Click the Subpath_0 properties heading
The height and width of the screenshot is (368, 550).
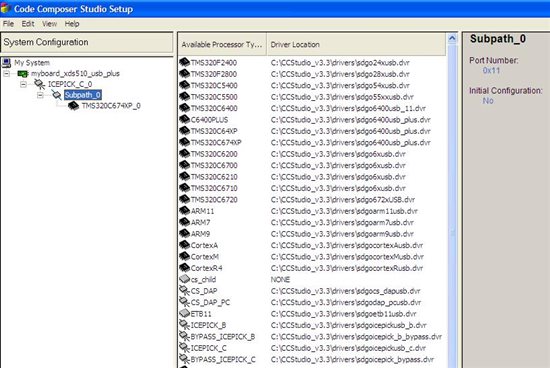point(498,39)
